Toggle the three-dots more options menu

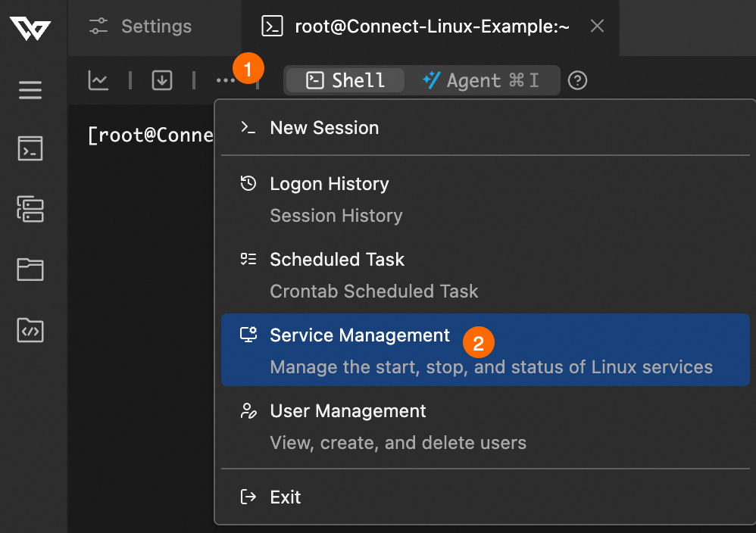225,80
